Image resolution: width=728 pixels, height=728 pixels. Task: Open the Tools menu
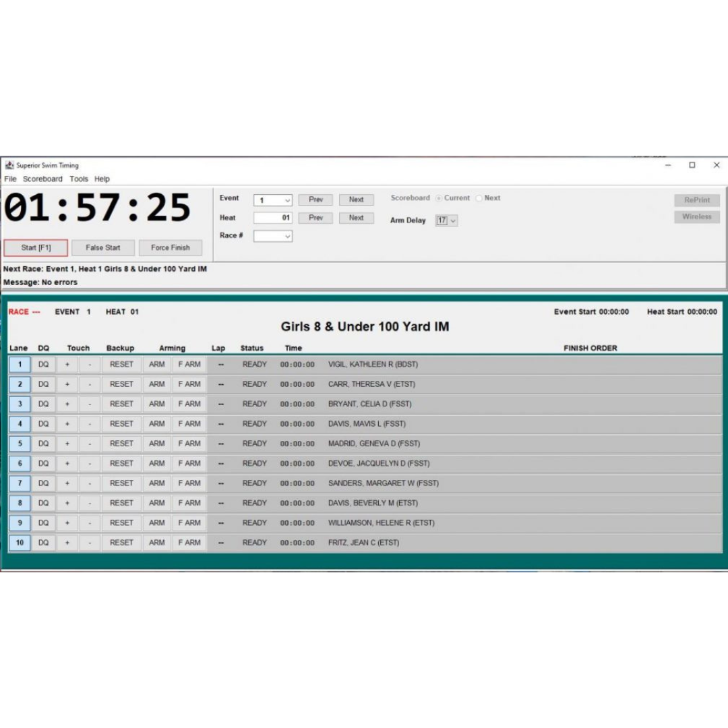pos(79,179)
